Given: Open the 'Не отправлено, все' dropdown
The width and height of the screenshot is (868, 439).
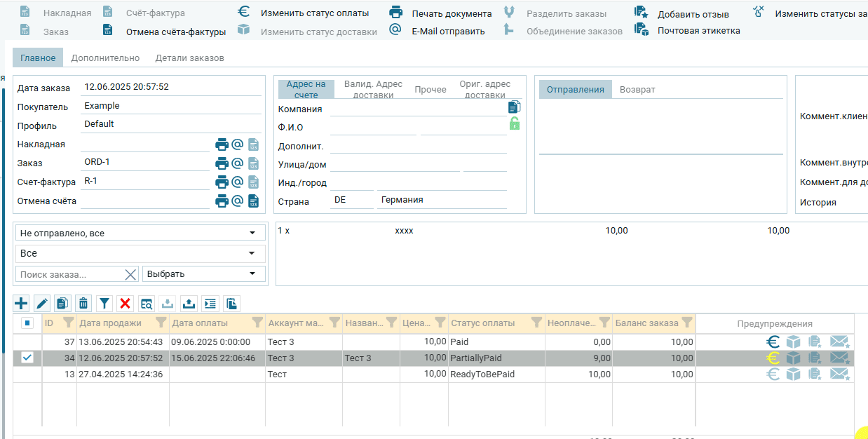Looking at the screenshot, I should 140,233.
